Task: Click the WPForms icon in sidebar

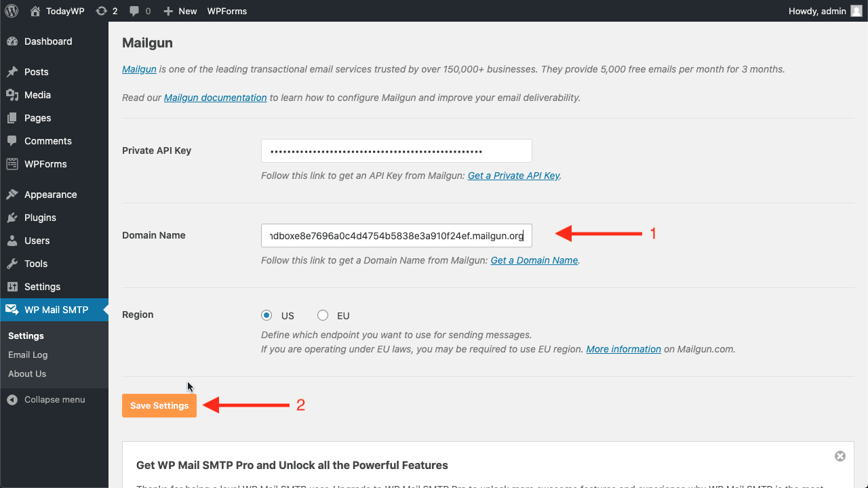Action: click(12, 164)
